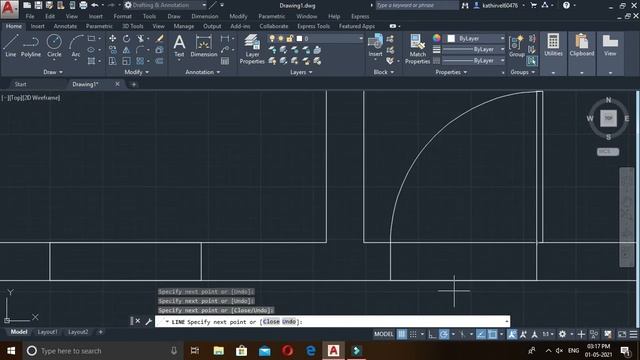Image resolution: width=640 pixels, height=360 pixels.
Task: Activate Match Properties tool
Action: coord(418,49)
